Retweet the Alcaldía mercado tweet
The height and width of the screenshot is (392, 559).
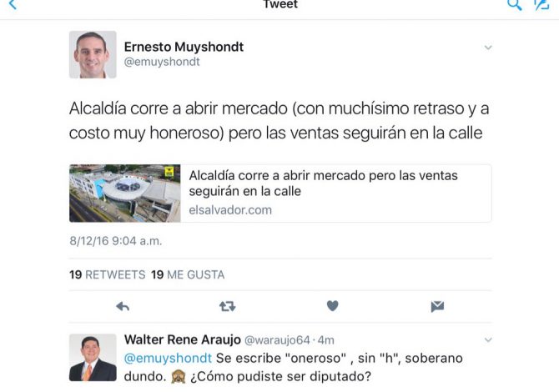coord(227,306)
